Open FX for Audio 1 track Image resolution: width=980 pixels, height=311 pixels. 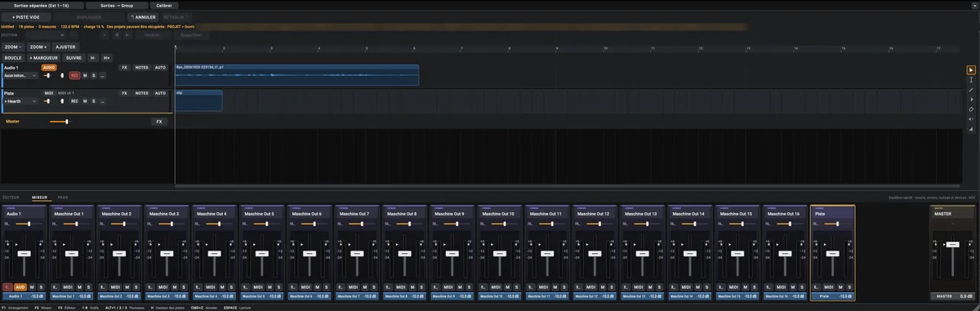(125, 67)
